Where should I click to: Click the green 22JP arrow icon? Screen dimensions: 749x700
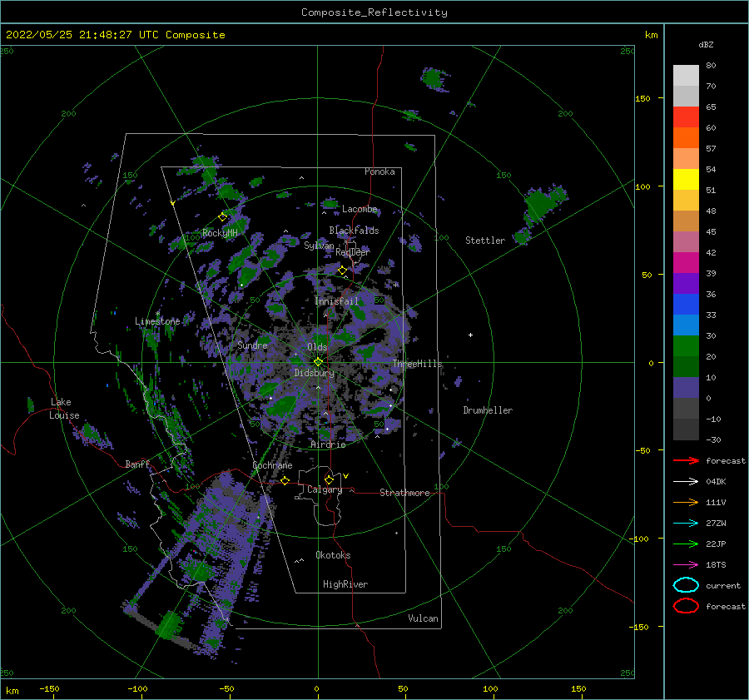[686, 544]
